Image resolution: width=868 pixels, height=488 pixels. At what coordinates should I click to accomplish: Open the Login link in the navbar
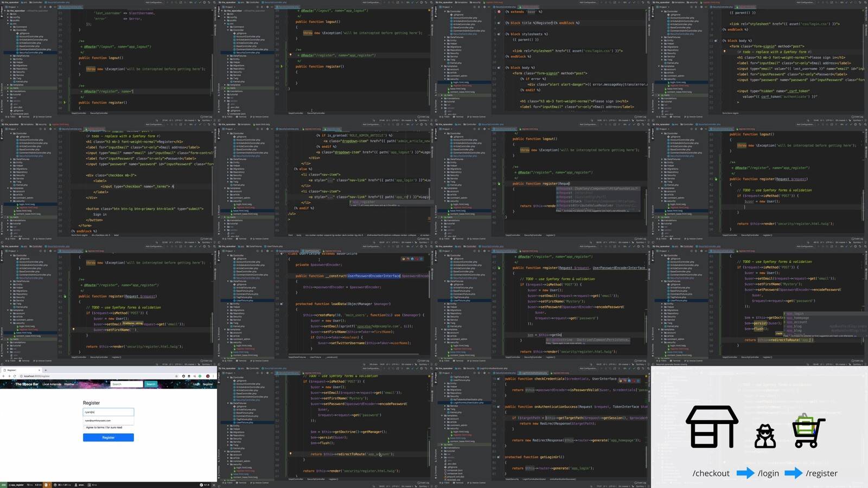pyautogui.click(x=196, y=384)
